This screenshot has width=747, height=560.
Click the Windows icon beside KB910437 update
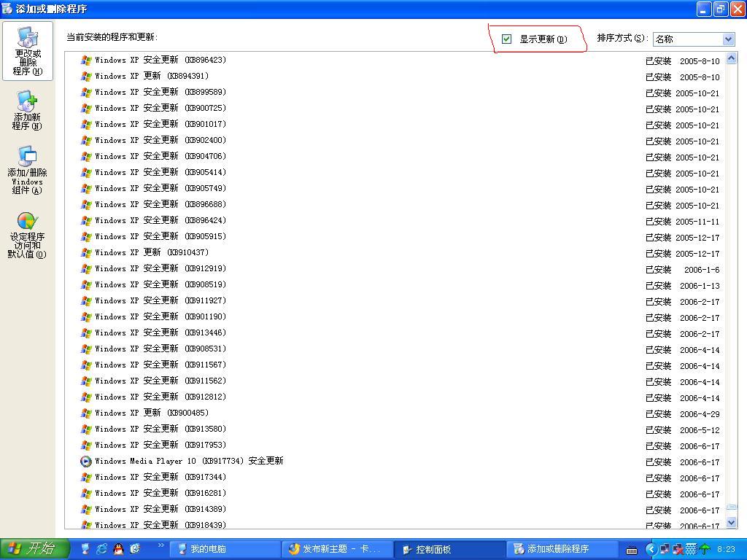point(86,253)
